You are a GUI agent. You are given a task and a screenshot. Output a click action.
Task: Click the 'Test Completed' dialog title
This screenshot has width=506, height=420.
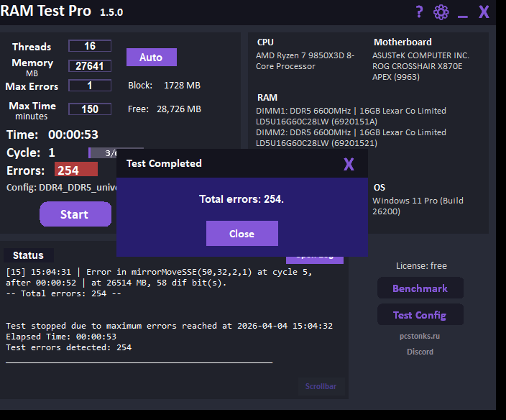(164, 163)
